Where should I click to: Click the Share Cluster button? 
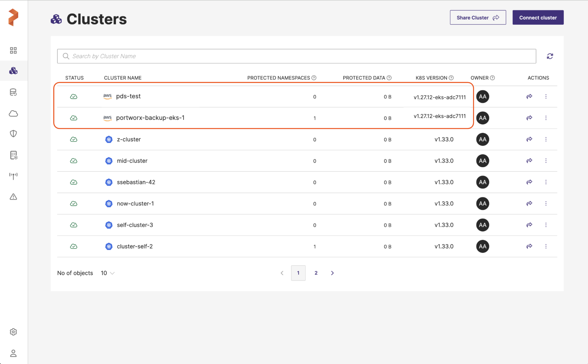point(478,18)
